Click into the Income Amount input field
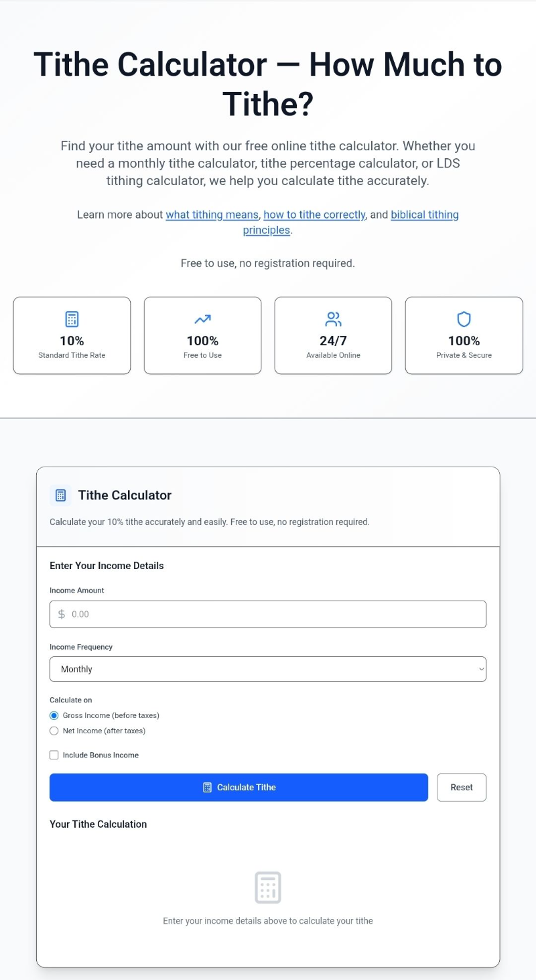 [x=275, y=614]
